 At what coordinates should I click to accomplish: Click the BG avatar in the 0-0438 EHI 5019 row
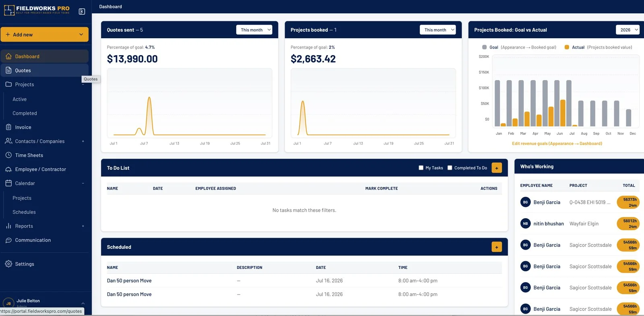pyautogui.click(x=525, y=202)
